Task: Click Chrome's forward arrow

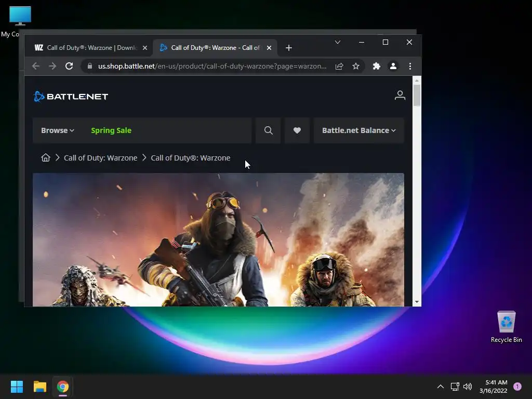Action: coord(52,66)
